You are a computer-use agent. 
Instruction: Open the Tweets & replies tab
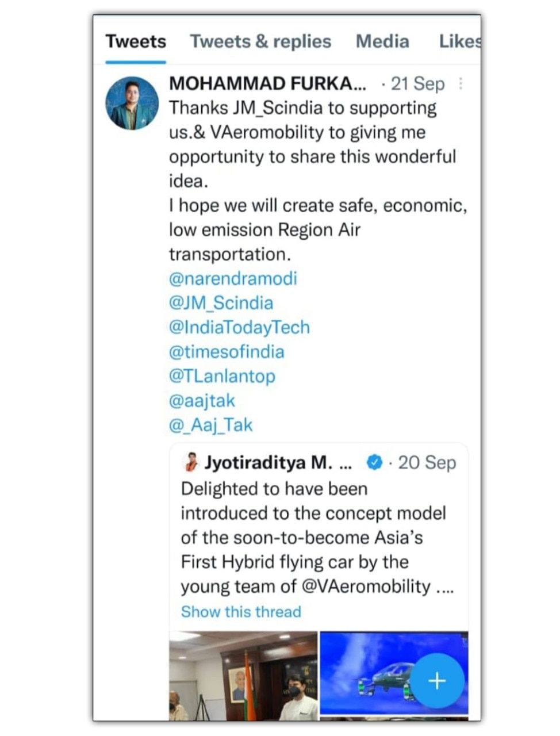(x=260, y=41)
